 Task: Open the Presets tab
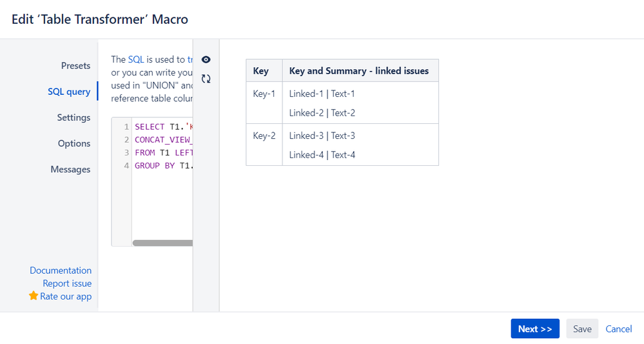[75, 66]
